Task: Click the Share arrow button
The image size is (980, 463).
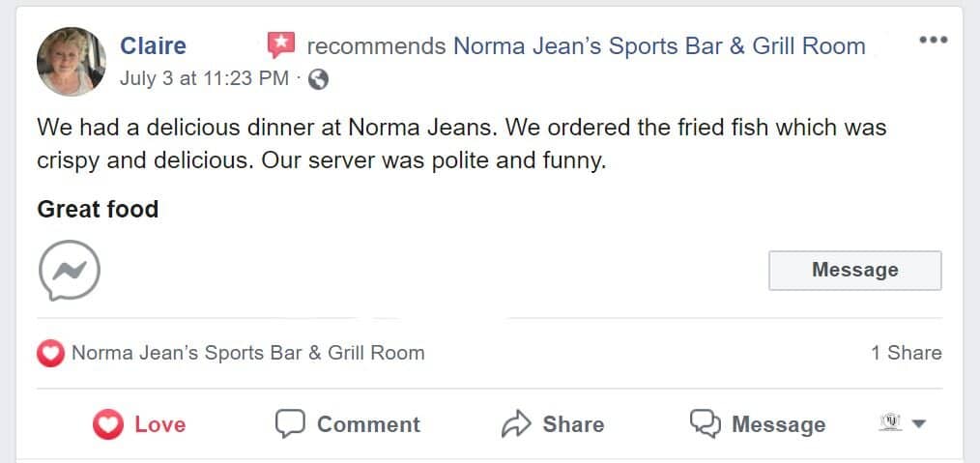Action: click(553, 424)
